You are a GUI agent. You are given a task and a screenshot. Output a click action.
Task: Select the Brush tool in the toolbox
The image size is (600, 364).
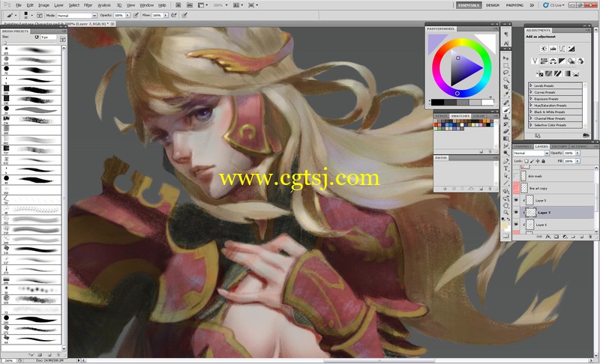pos(505,110)
